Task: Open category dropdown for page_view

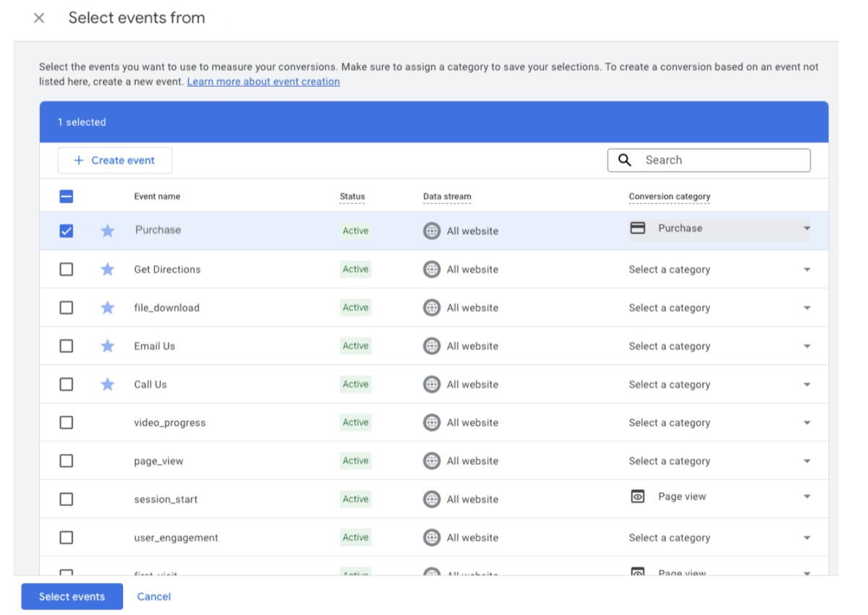Action: point(720,461)
